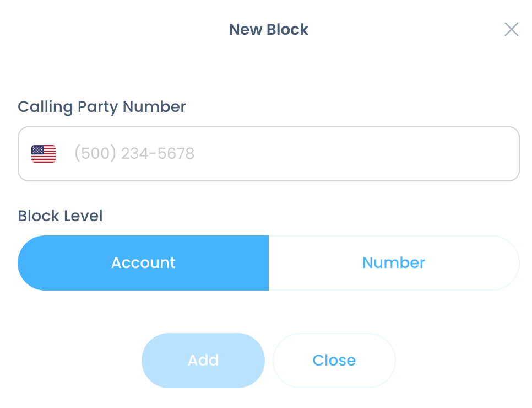Dismiss the dialog with the X icon
This screenshot has width=532, height=408.
(511, 29)
